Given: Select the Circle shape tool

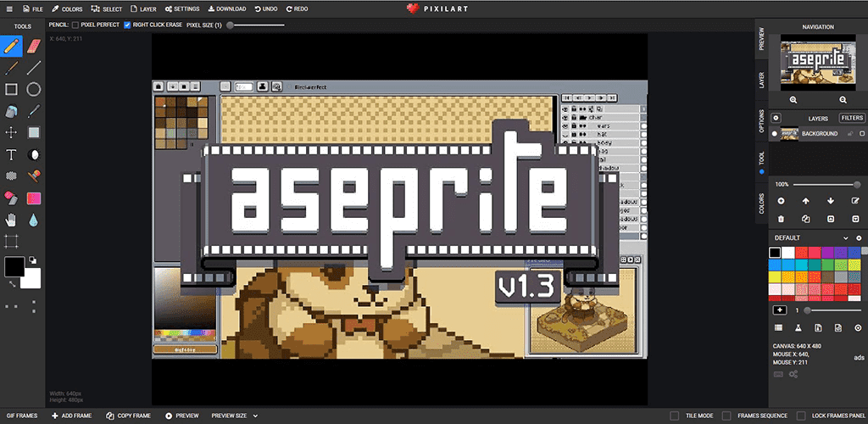Looking at the screenshot, I should pos(34,89).
